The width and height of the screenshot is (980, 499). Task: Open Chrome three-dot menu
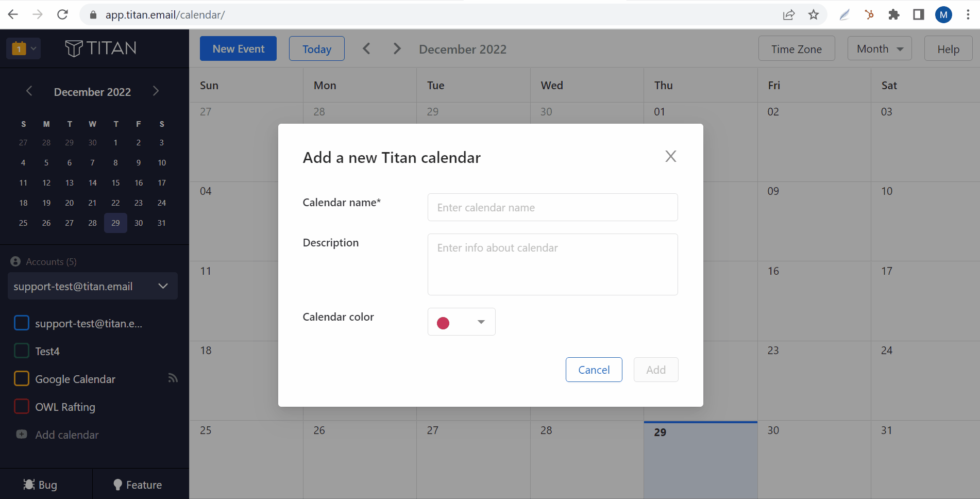click(968, 14)
